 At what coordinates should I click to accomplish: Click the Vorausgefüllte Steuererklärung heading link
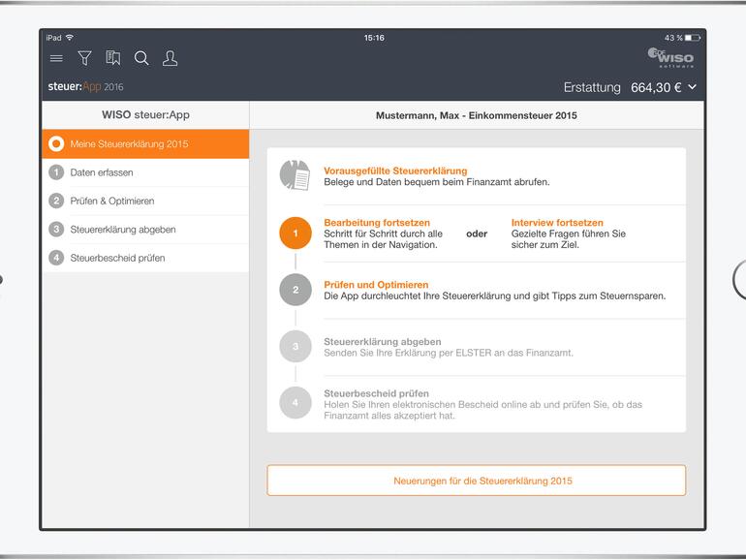click(395, 171)
